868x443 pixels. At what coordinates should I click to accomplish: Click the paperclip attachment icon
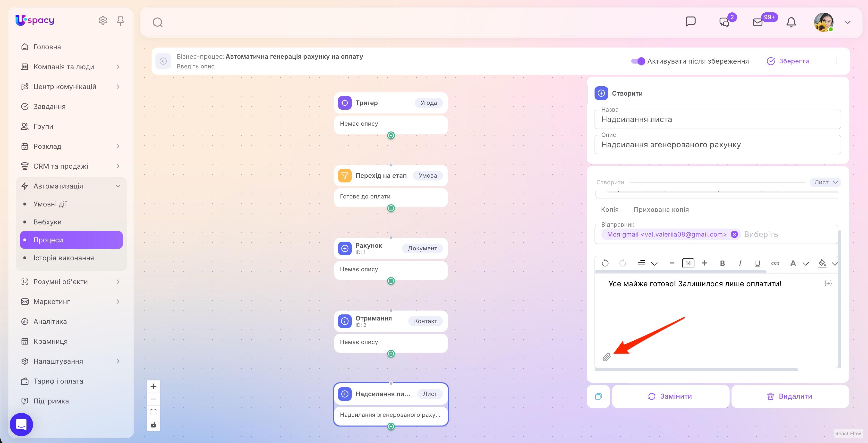tap(606, 357)
